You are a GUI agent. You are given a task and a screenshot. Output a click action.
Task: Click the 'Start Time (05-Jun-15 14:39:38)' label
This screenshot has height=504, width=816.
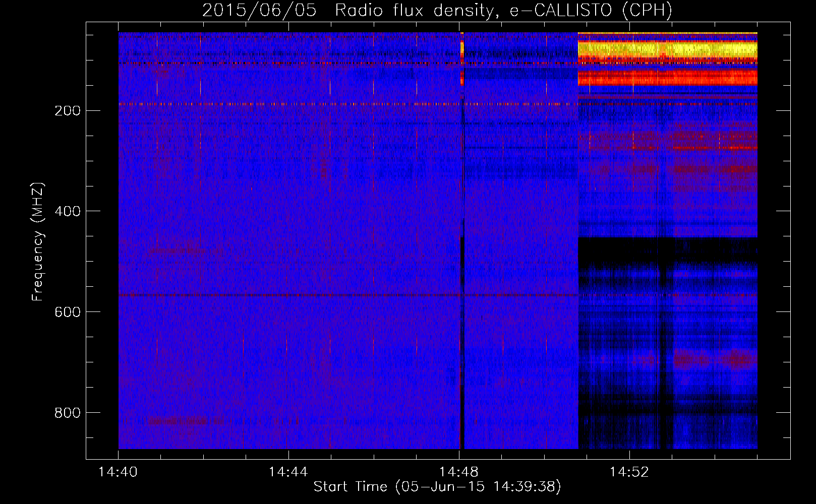point(437,487)
